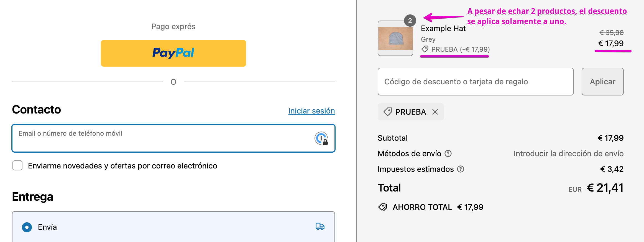Image resolution: width=644 pixels, height=242 pixels.
Task: Select the Envía delivery radio option
Action: pyautogui.click(x=27, y=227)
